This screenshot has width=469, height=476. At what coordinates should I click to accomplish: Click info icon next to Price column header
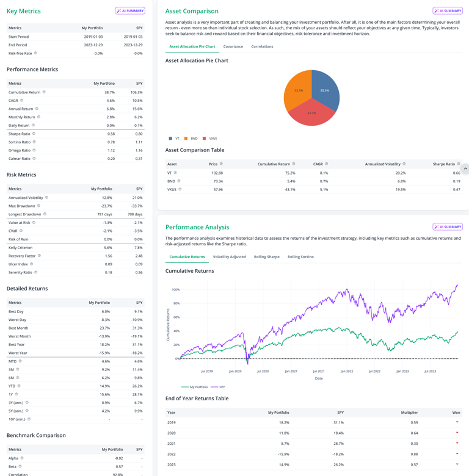click(221, 164)
